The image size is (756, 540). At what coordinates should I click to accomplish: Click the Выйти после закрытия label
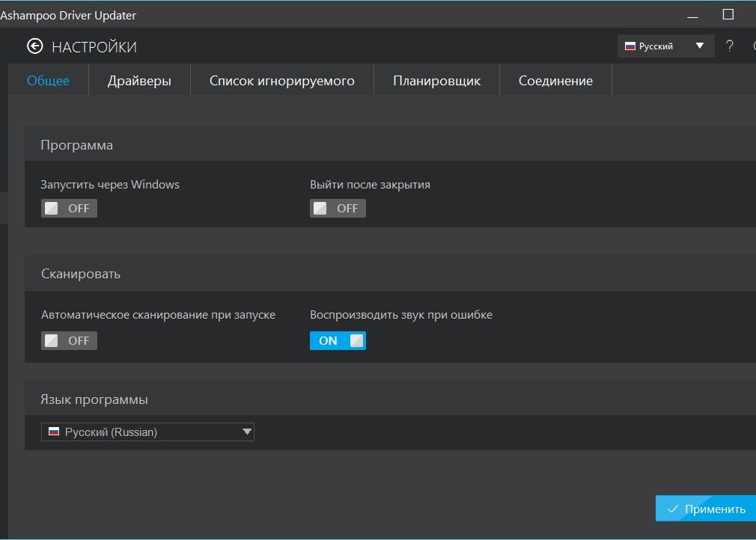370,185
